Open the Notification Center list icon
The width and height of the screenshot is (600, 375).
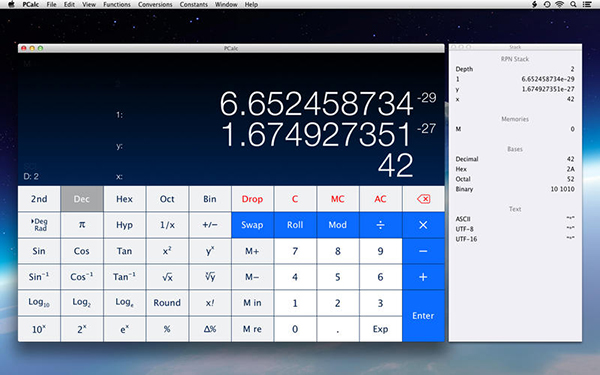pyautogui.click(x=587, y=5)
